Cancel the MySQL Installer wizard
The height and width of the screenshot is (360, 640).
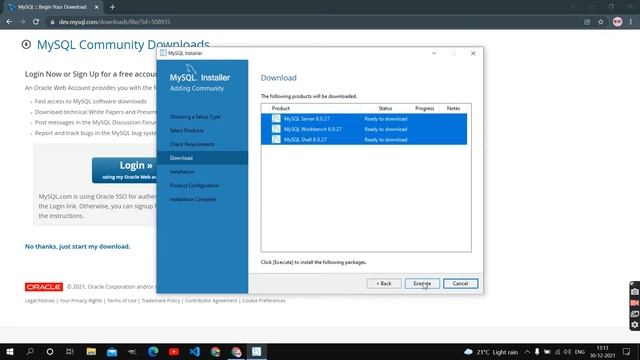[x=460, y=283]
